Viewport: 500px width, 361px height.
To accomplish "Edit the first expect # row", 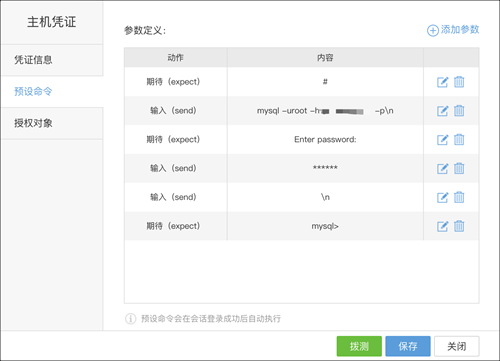I will 442,82.
